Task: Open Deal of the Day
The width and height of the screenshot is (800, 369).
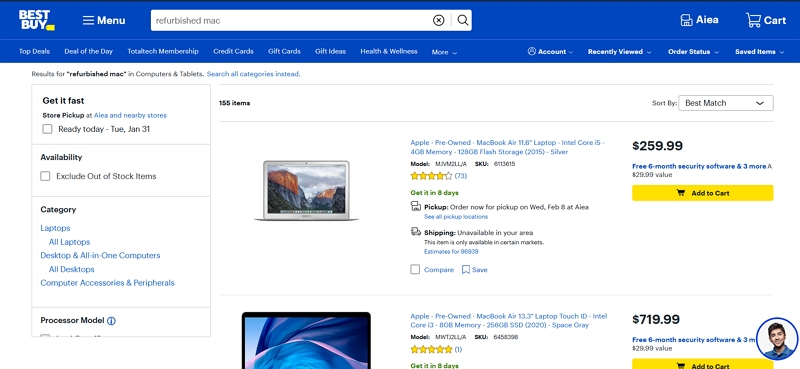Action: (88, 51)
